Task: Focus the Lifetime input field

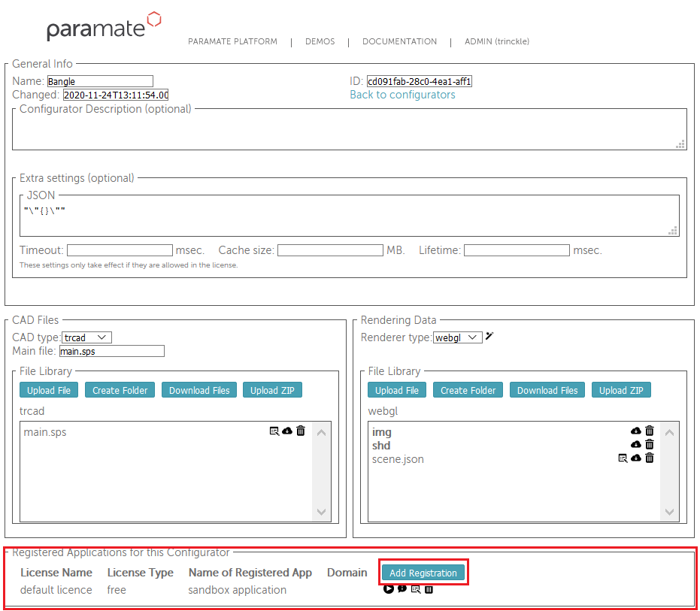Action: click(517, 250)
